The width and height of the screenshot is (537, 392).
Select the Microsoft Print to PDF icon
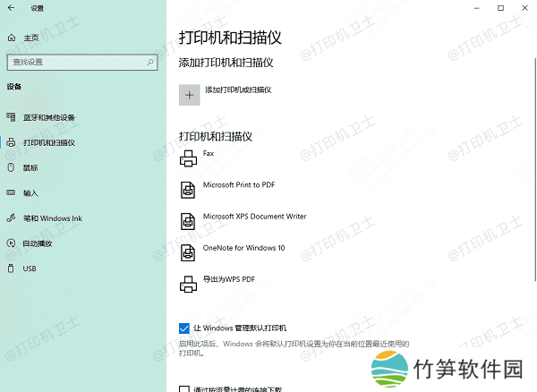coord(188,190)
